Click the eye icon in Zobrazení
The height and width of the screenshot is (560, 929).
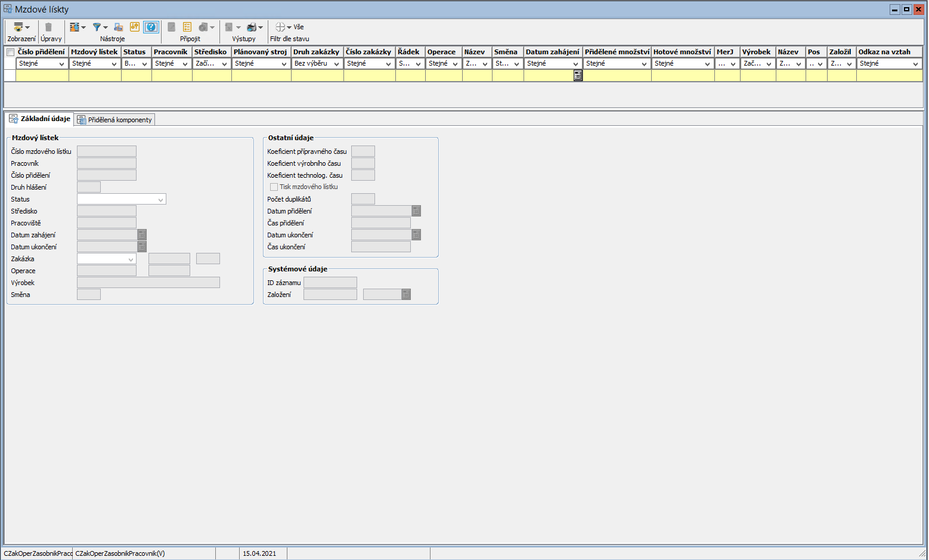[18, 27]
